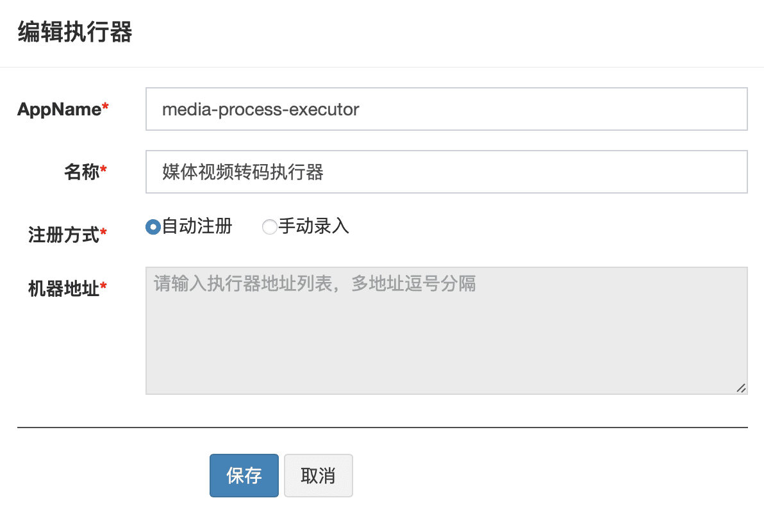Click the 注册方式 field label
This screenshot has height=532, width=764.
63,235
